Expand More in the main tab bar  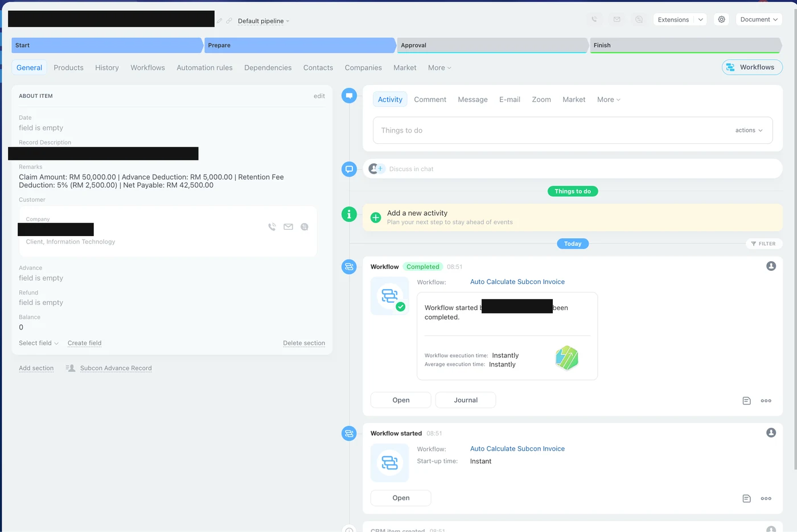(x=439, y=68)
